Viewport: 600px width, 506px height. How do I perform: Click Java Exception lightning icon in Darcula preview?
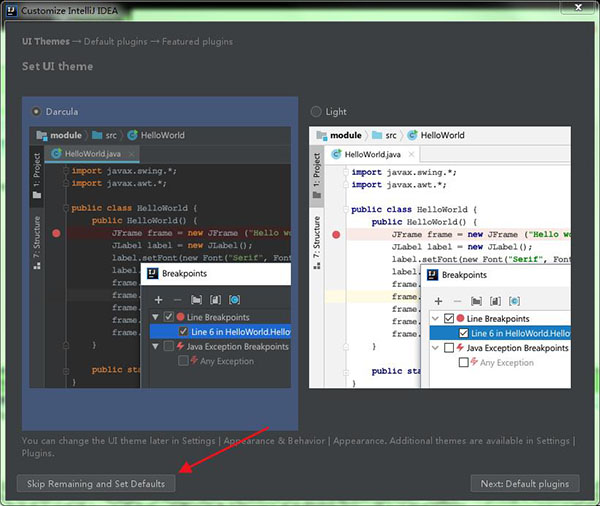click(x=180, y=347)
